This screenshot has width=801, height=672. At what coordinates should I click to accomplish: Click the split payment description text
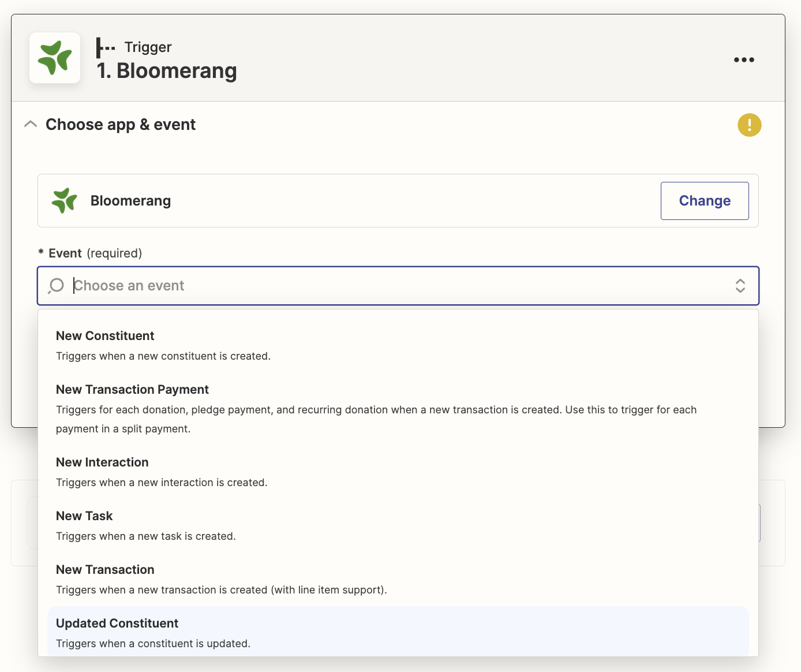pyautogui.click(x=376, y=419)
